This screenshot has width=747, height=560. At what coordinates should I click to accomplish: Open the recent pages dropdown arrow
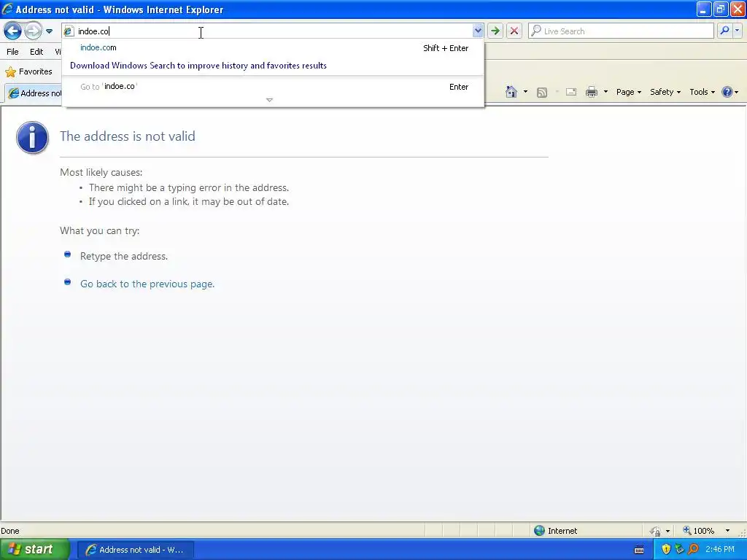click(x=49, y=31)
